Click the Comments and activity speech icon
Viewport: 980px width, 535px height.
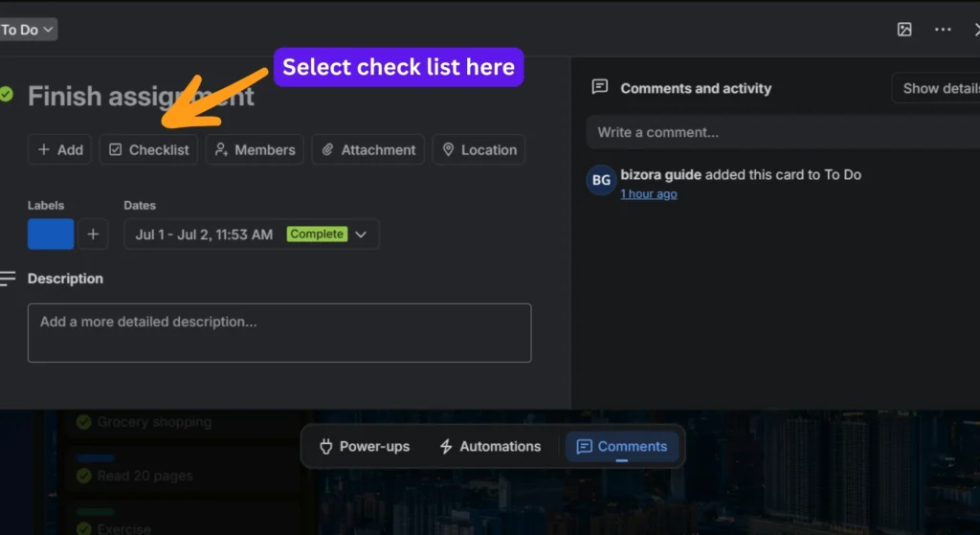(x=600, y=87)
